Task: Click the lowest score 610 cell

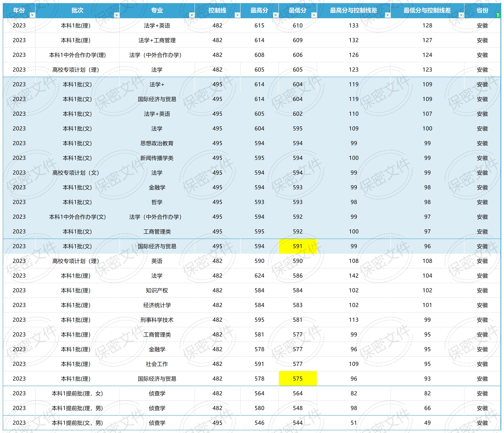Action: tap(298, 26)
